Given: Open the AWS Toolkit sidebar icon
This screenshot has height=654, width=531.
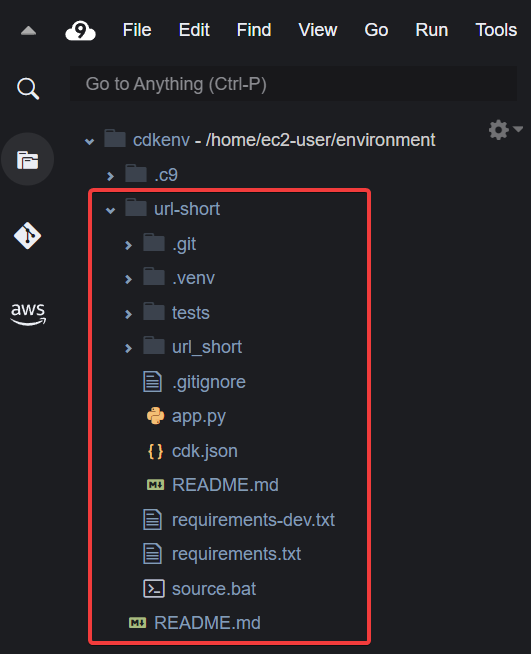Looking at the screenshot, I should (28, 314).
